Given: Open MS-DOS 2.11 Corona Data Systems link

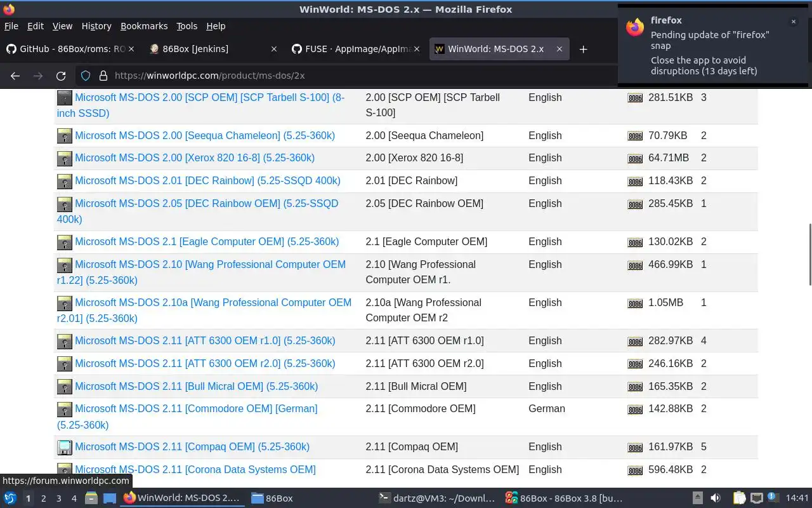Looking at the screenshot, I should click(x=195, y=469).
